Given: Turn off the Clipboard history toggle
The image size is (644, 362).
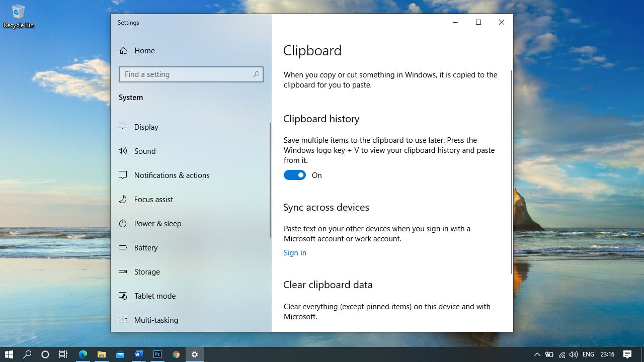Looking at the screenshot, I should coord(295,175).
